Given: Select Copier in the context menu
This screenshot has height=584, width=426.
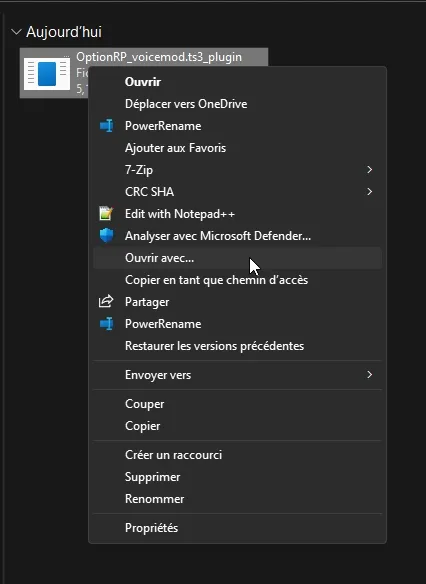Looking at the screenshot, I should click(237, 426).
